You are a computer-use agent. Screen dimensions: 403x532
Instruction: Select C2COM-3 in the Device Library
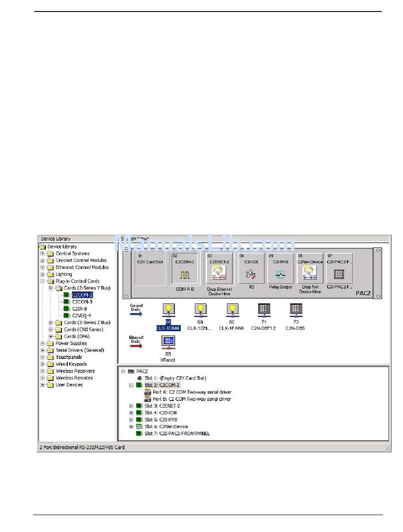(82, 302)
